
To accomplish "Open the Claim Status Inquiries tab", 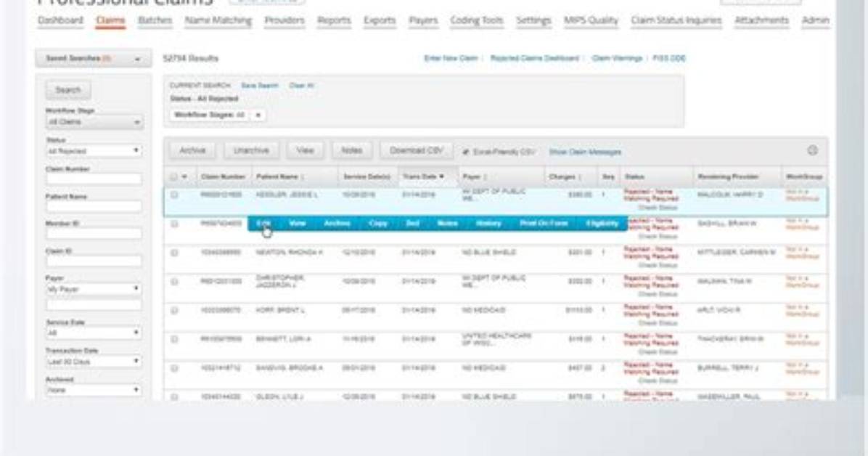I will tap(676, 20).
